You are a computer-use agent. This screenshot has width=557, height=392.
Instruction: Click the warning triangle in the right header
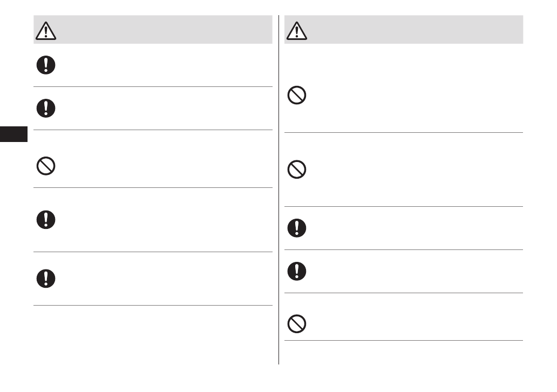click(297, 31)
